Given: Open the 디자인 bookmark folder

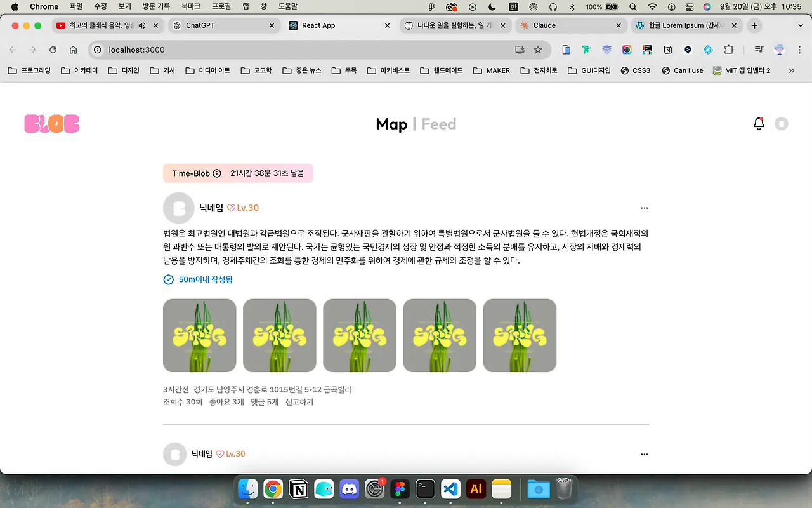Looking at the screenshot, I should point(124,70).
